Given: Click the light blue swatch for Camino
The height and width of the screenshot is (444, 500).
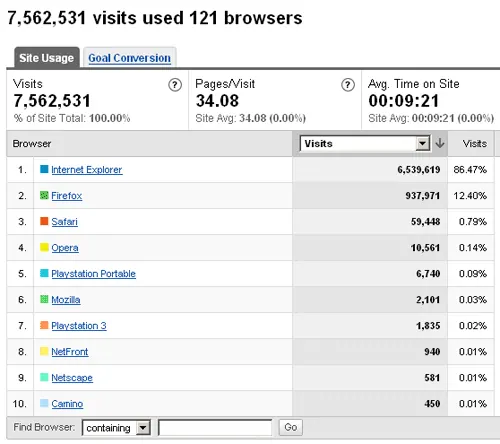Looking at the screenshot, I should [44, 403].
